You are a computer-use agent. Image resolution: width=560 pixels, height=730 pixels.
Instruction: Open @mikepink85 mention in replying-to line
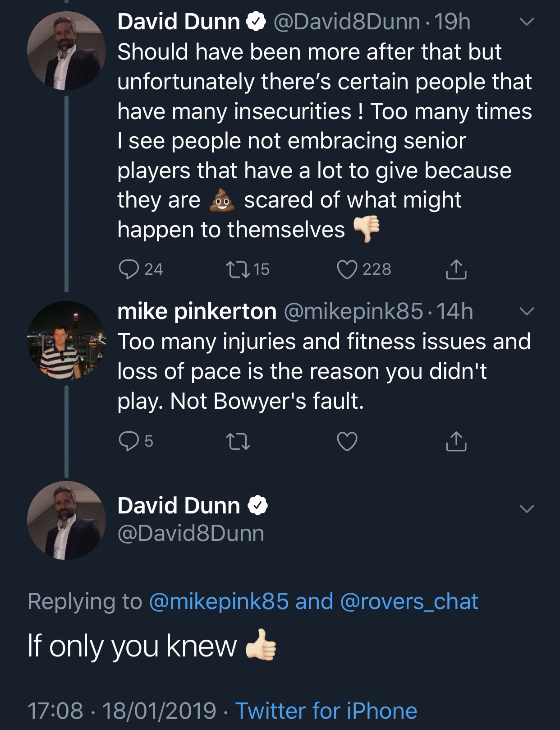tap(219, 601)
